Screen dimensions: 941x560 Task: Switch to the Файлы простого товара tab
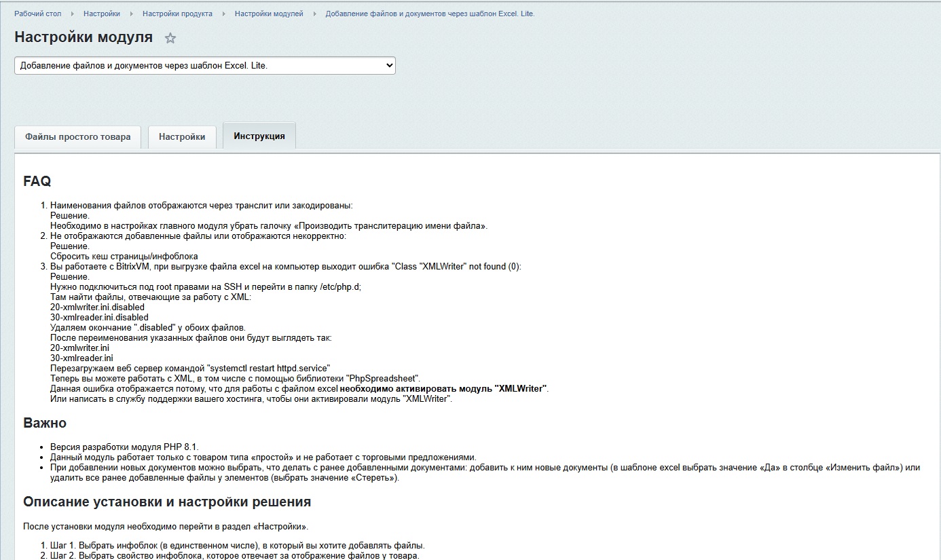click(77, 136)
